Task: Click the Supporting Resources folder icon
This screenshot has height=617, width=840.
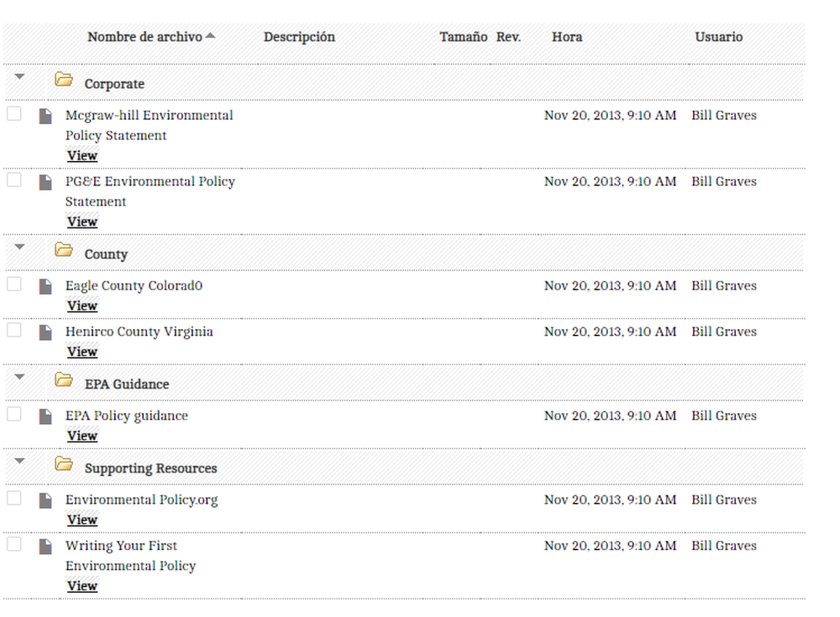Action: click(64, 463)
